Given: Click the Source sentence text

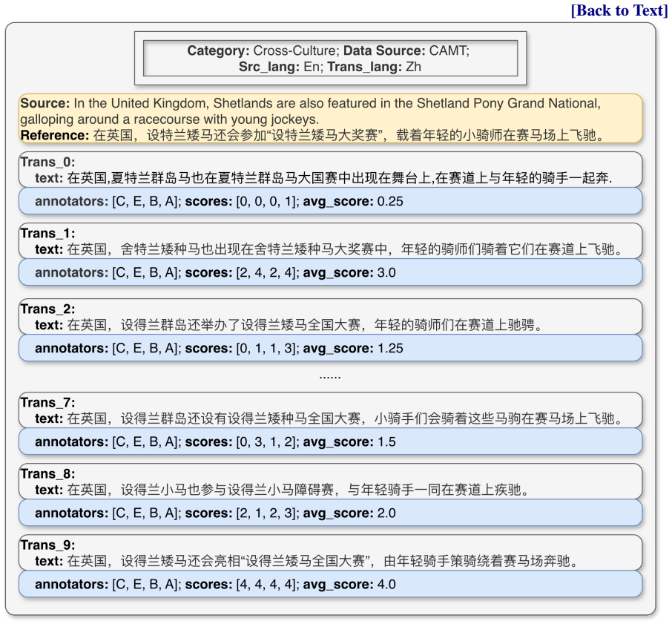Looking at the screenshot, I should tap(311, 111).
